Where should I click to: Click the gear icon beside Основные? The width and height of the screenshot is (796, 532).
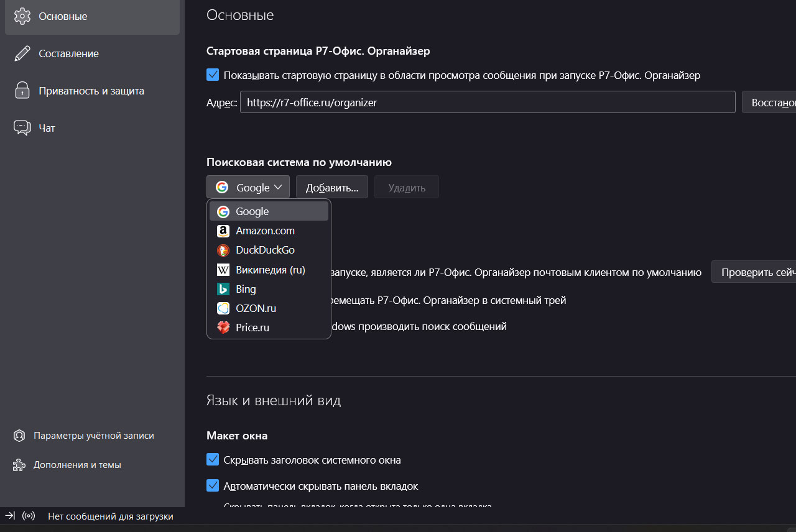[22, 16]
